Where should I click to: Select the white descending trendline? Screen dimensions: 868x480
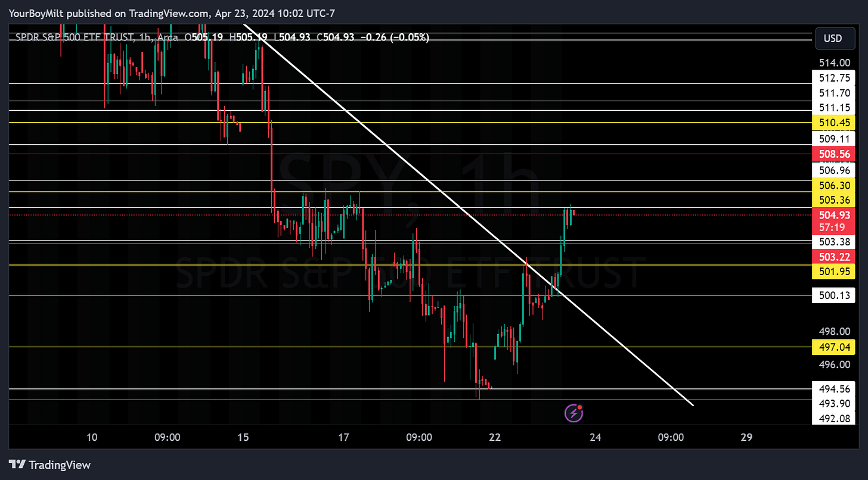pos(468,214)
